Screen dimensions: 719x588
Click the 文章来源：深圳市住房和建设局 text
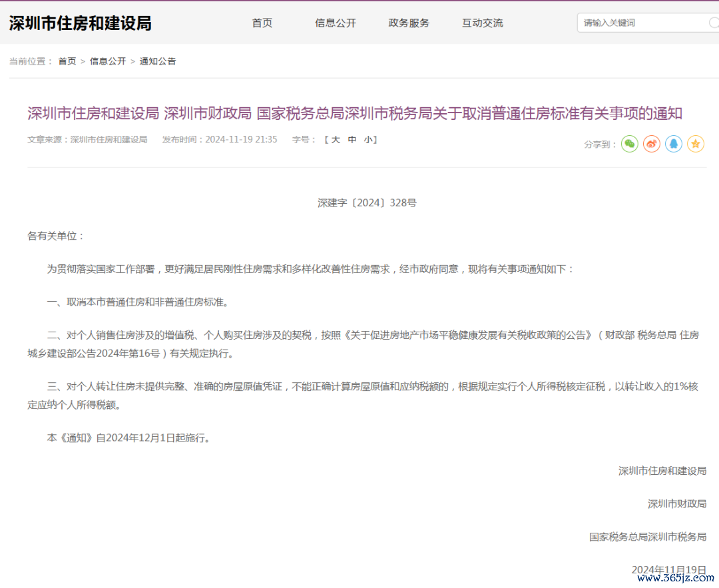(87, 139)
